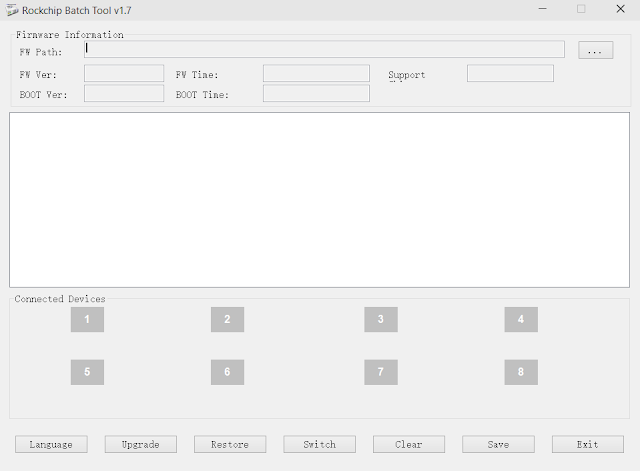Click device slot 4 indicator

tap(521, 319)
